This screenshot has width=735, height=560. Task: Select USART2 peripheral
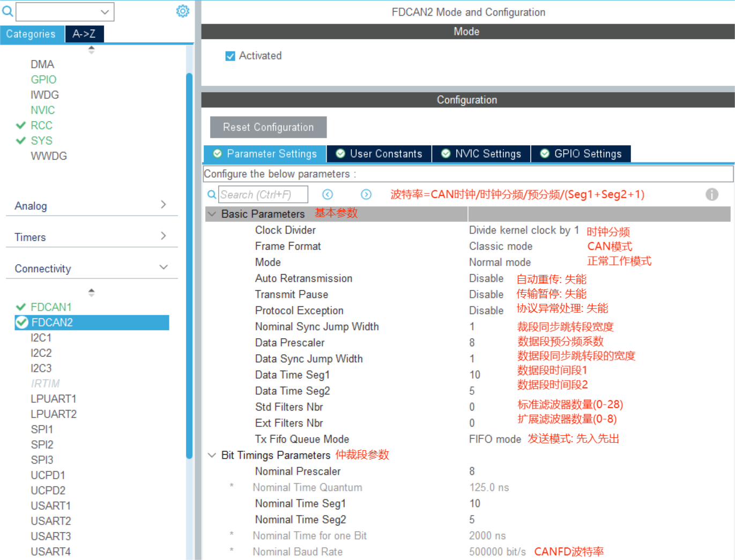[x=50, y=521]
